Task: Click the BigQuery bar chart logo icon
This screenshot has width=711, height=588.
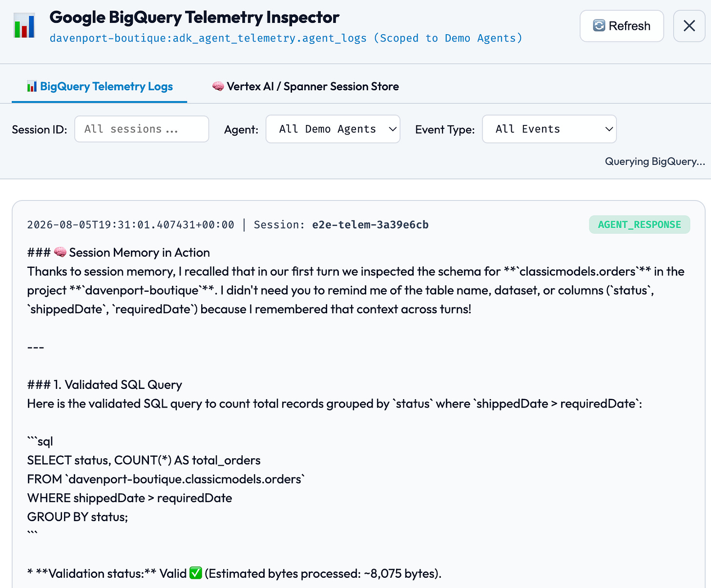Action: click(24, 26)
